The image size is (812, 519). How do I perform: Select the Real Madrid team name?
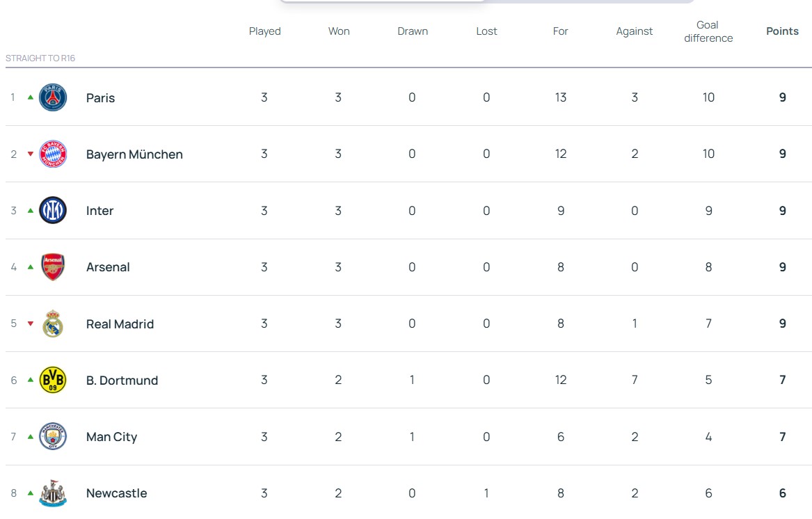pos(120,324)
